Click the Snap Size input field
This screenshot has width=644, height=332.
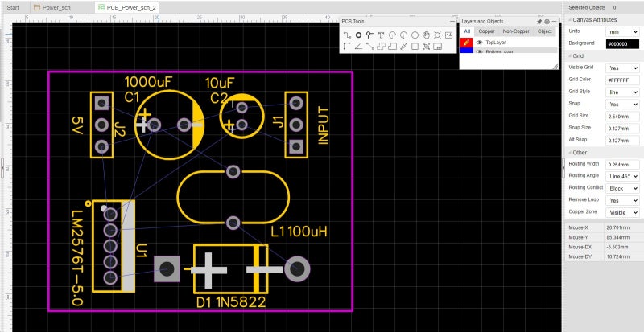pyautogui.click(x=622, y=129)
